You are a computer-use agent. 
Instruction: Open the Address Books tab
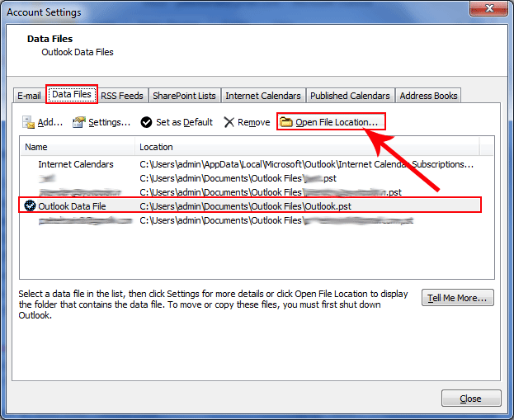(428, 96)
